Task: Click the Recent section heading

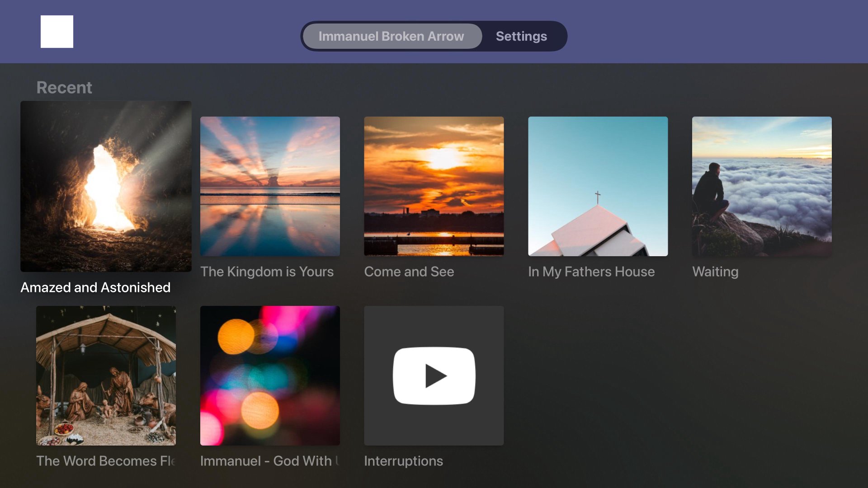Action: click(64, 87)
